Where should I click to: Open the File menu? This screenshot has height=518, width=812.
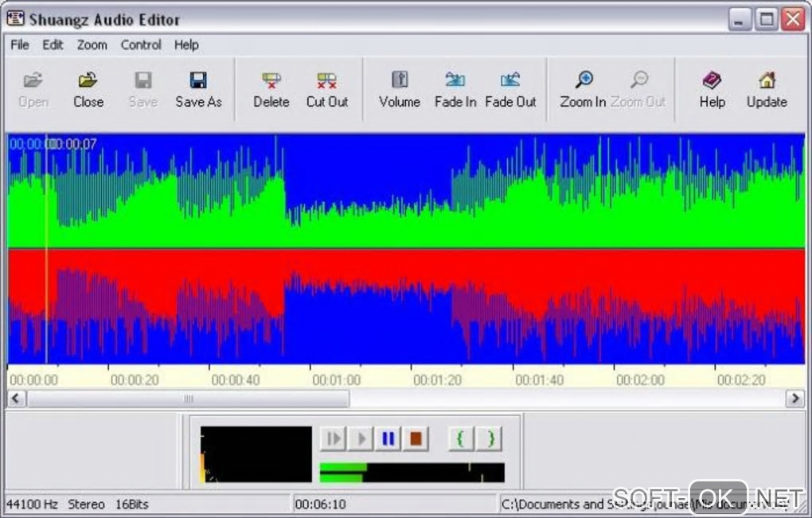pyautogui.click(x=20, y=45)
